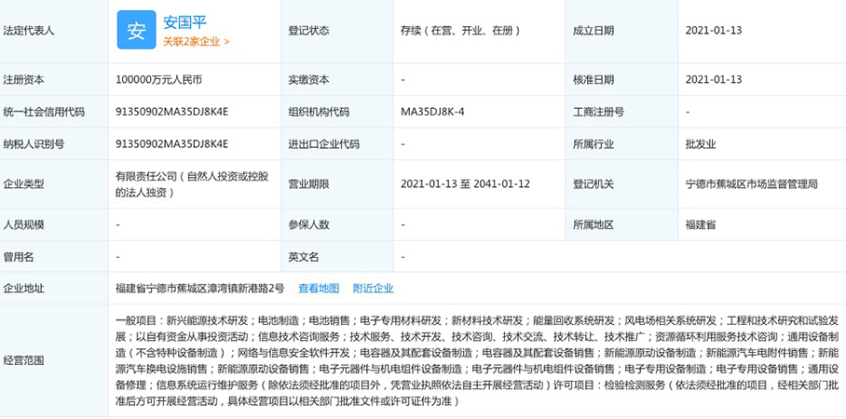Click the 实缴资本 label

(x=309, y=80)
